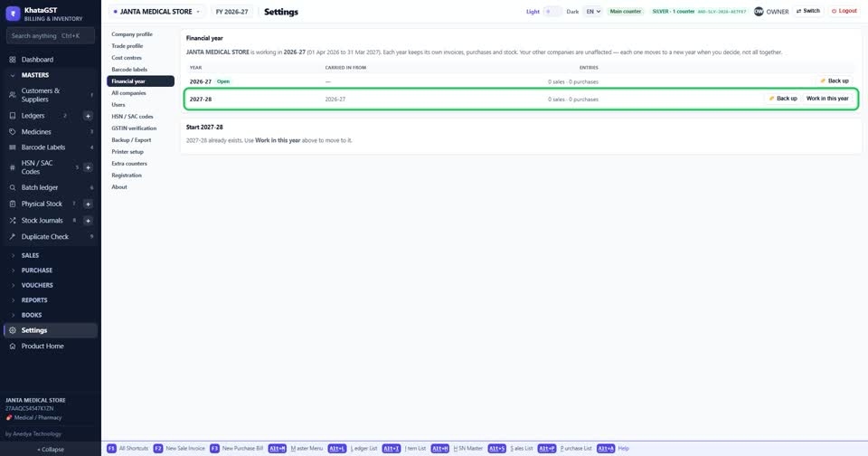Open Purchase List shortcut Alt+P
This screenshot has width=868, height=456.
pyautogui.click(x=564, y=448)
